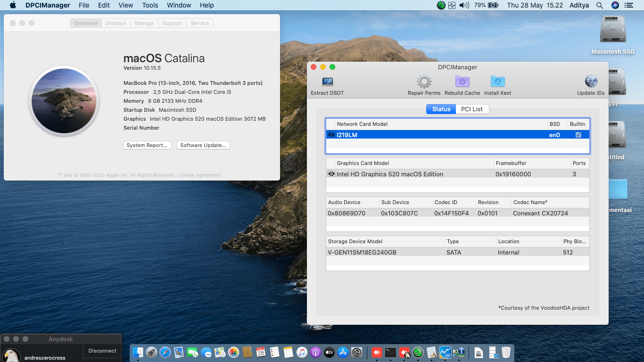This screenshot has height=362, width=644.
Task: Open Spotlight search in the menu bar
Action: (x=600, y=5)
